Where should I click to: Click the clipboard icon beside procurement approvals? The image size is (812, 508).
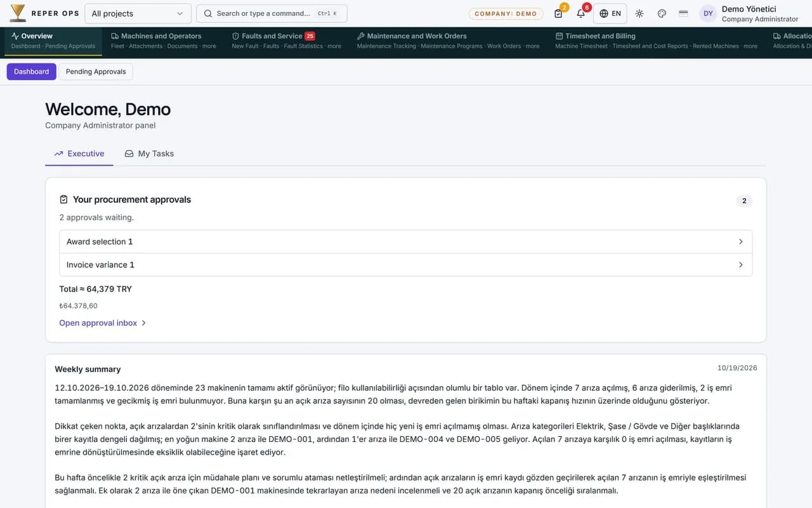pos(63,199)
